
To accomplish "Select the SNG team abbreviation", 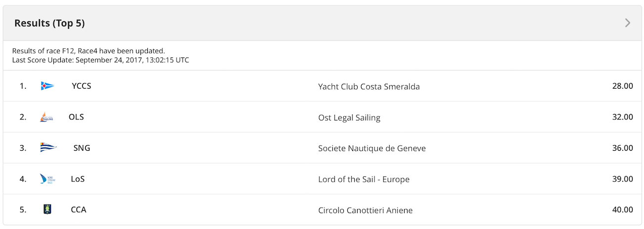I will coord(82,148).
